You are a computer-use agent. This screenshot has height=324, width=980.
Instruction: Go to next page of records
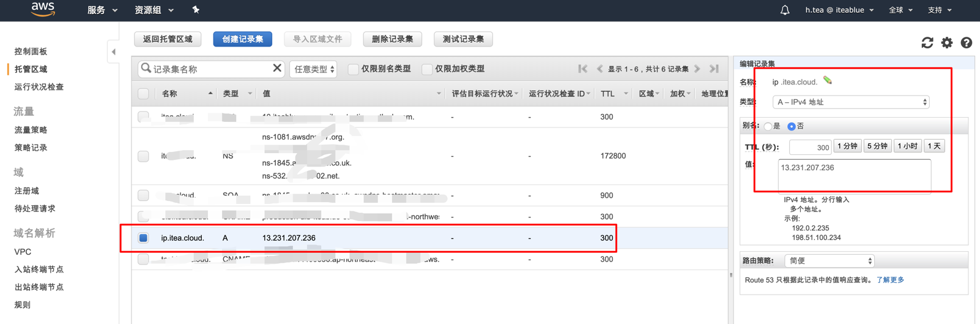(697, 69)
